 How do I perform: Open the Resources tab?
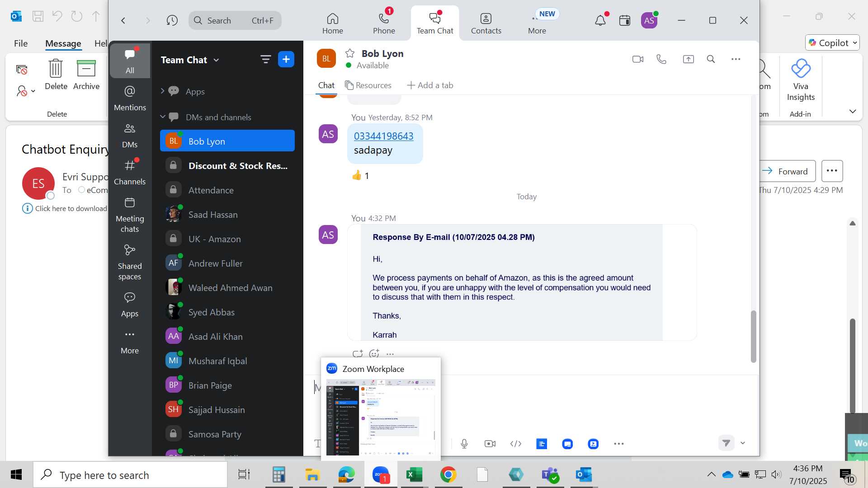click(368, 85)
